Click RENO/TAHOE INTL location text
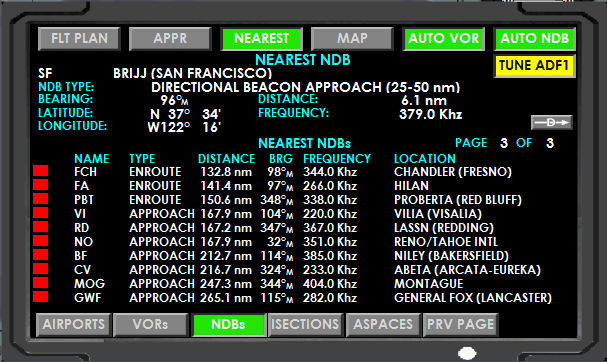The image size is (607, 362). (x=446, y=242)
